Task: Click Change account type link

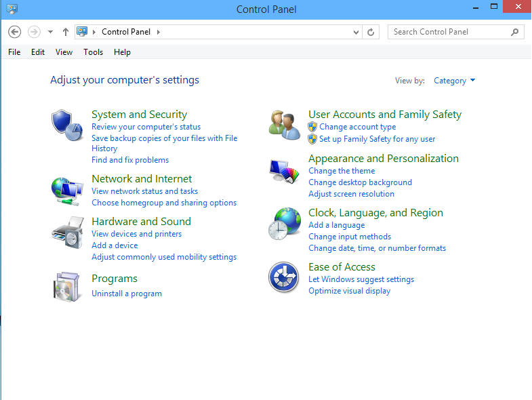Action: [x=358, y=127]
